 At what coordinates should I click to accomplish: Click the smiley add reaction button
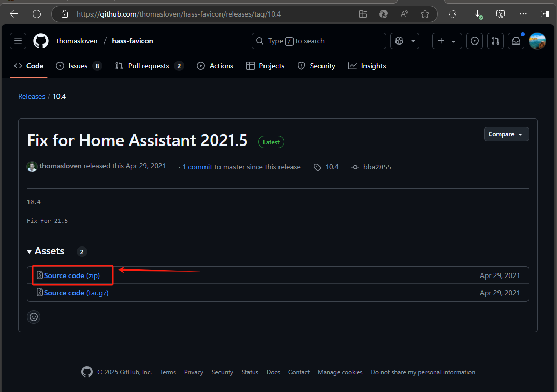pos(34,317)
